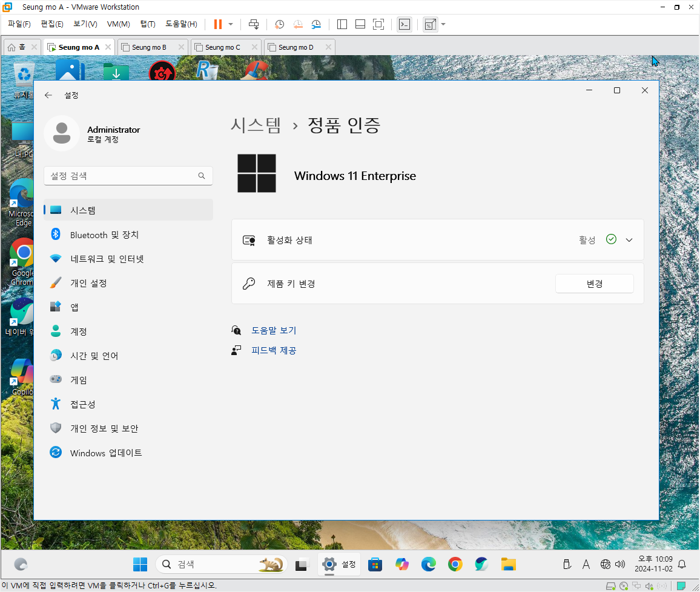Close the Seung mo B tab
The image size is (700, 592).
click(181, 47)
